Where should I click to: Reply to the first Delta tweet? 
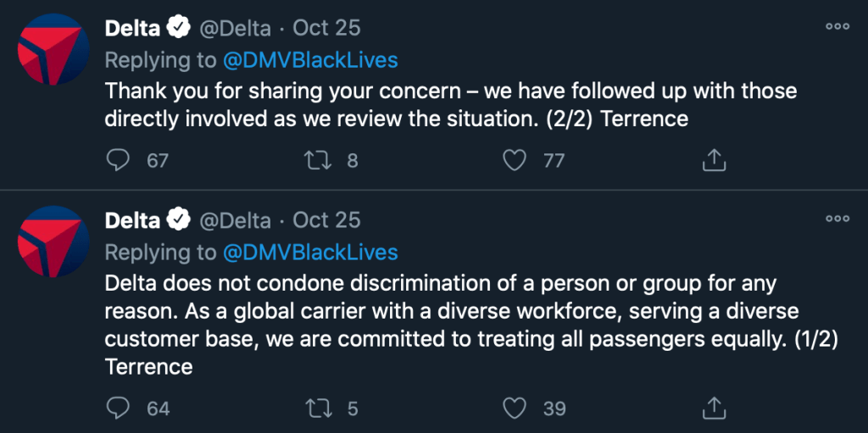click(118, 160)
